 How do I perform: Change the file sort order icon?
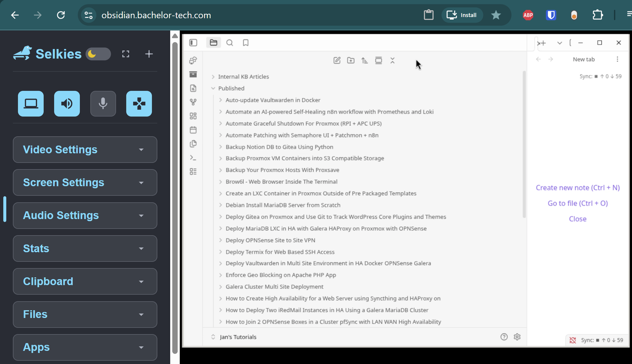coord(365,60)
